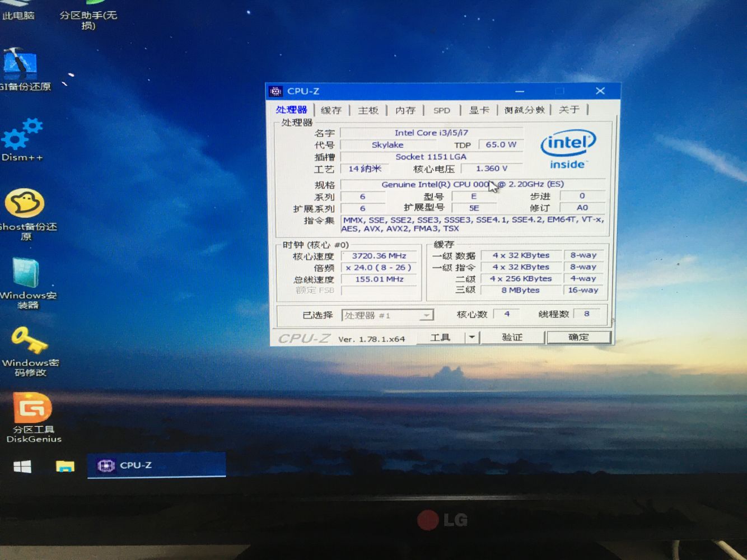Image resolution: width=747 pixels, height=560 pixels.
Task: Open the 关于 tab
Action: click(x=569, y=109)
